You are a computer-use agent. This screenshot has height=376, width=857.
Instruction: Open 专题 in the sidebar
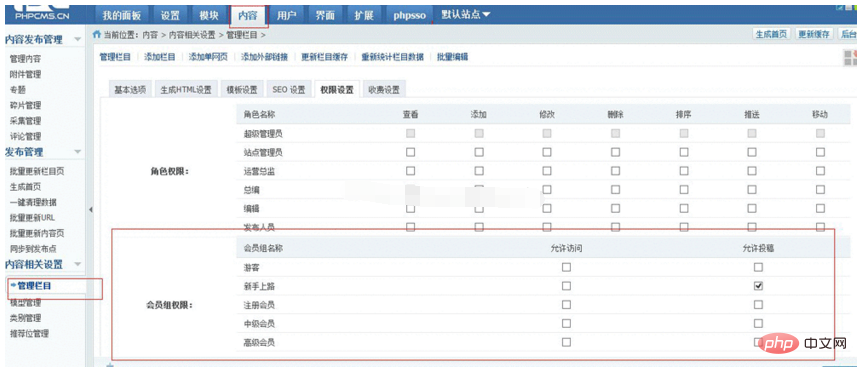click(x=17, y=90)
